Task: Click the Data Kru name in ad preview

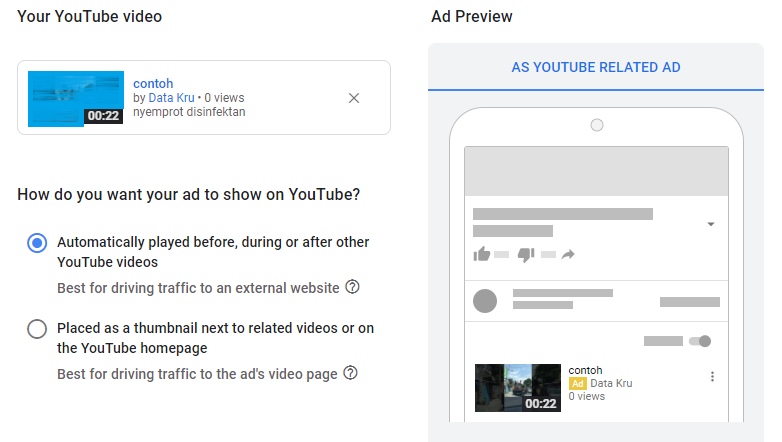Action: [x=611, y=383]
